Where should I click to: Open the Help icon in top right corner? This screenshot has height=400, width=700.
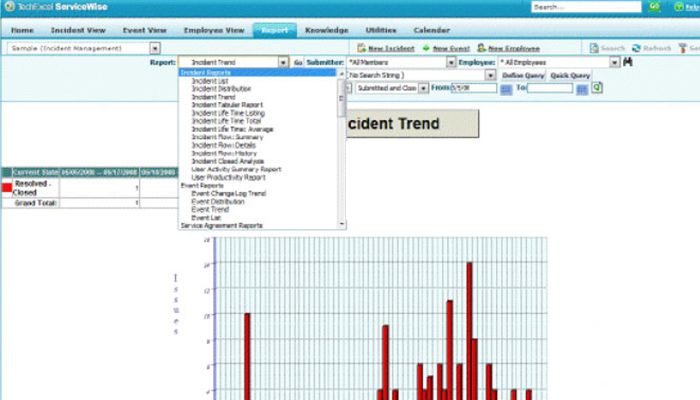click(x=679, y=7)
